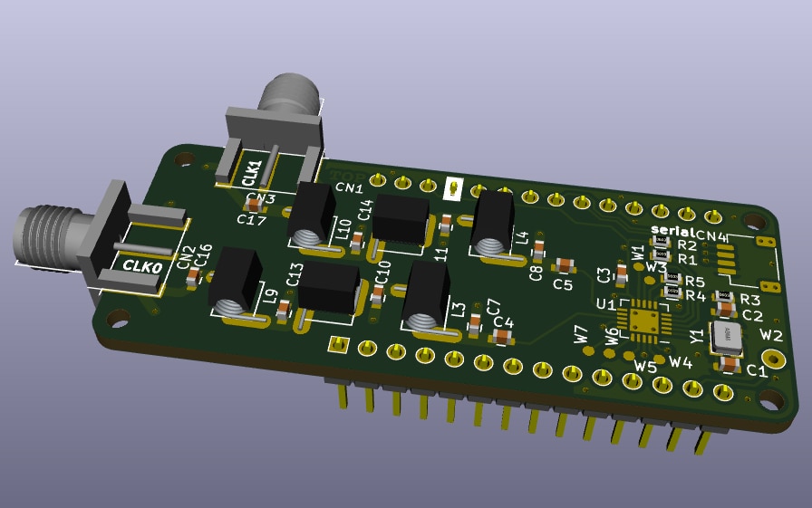Image resolution: width=812 pixels, height=508 pixels.
Task: Select the white-boxed pin in top header row
Action: tap(454, 188)
